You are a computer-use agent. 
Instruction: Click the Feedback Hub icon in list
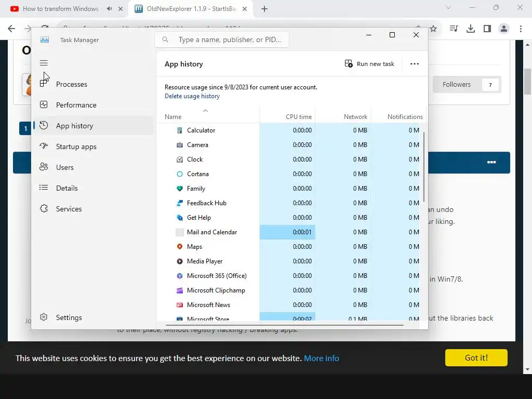179,203
